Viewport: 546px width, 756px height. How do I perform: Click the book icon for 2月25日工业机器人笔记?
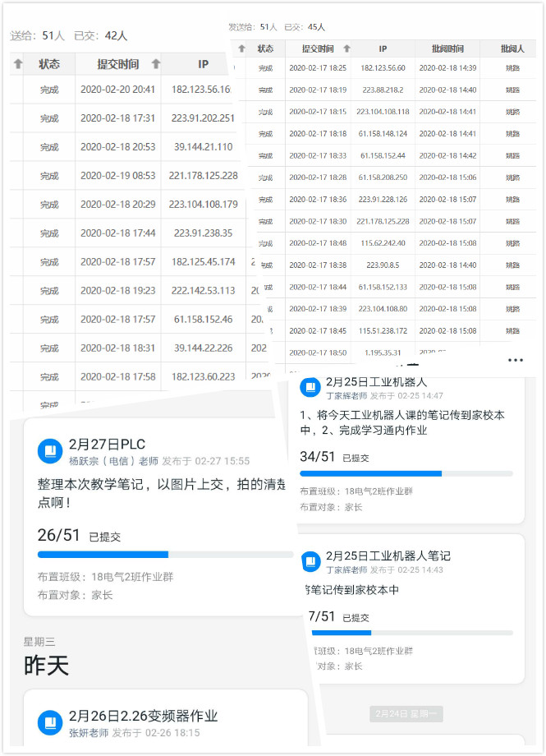pyautogui.click(x=310, y=561)
